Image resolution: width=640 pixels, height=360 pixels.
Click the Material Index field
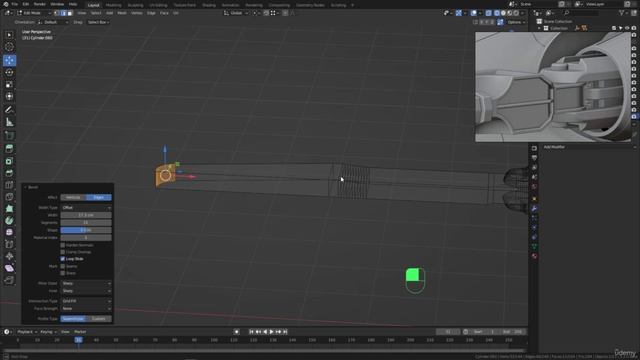[86, 238]
